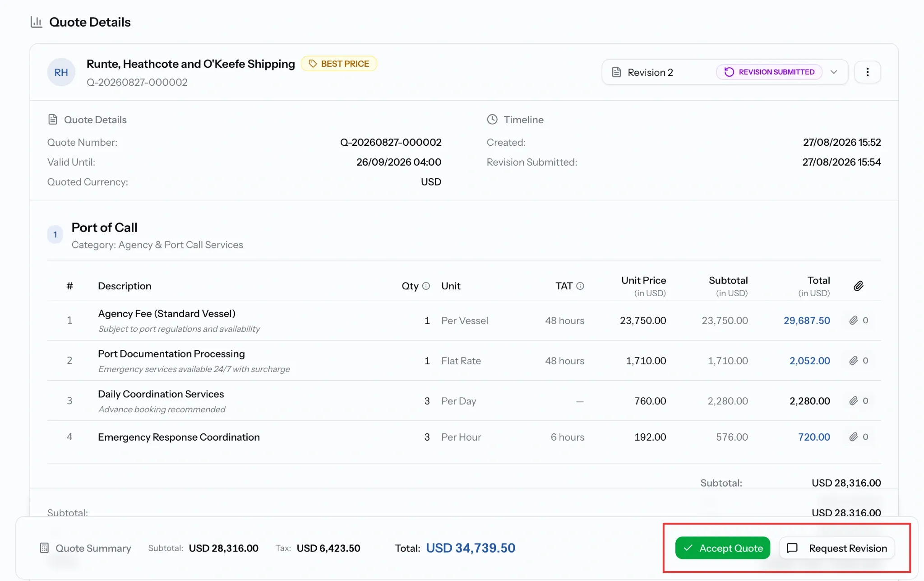Click 'Subject to port regulations and availability' note
Image resolution: width=924 pixels, height=581 pixels.
[179, 329]
